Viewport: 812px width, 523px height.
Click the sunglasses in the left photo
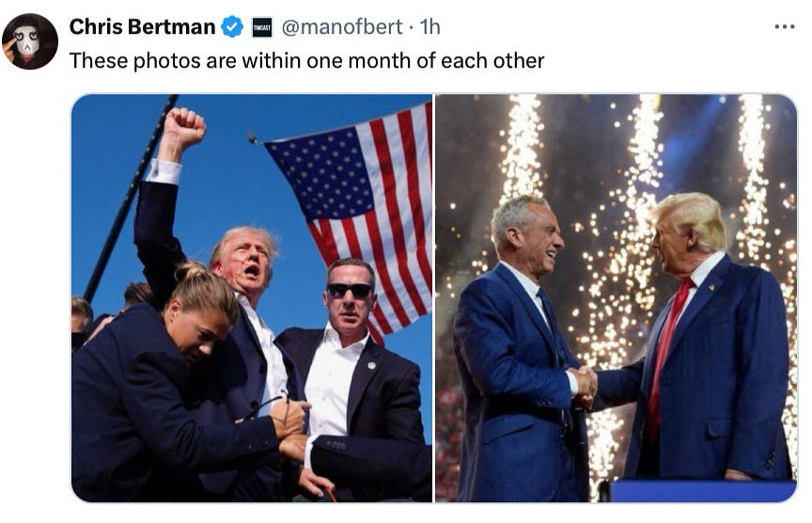click(x=350, y=291)
